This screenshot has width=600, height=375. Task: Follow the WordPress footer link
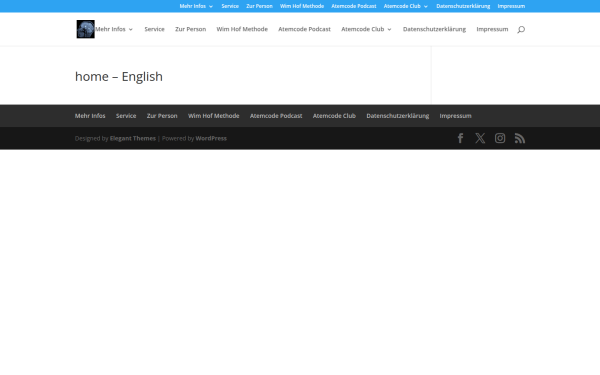click(x=211, y=139)
